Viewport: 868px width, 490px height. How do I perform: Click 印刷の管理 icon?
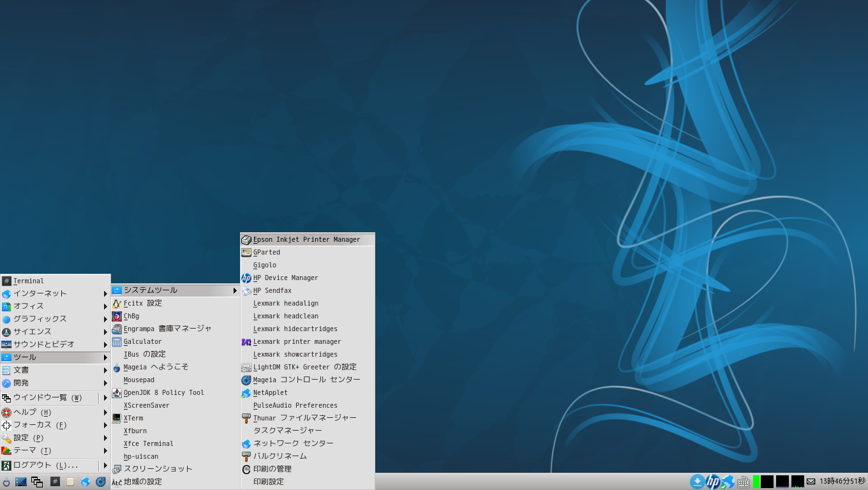[246, 469]
